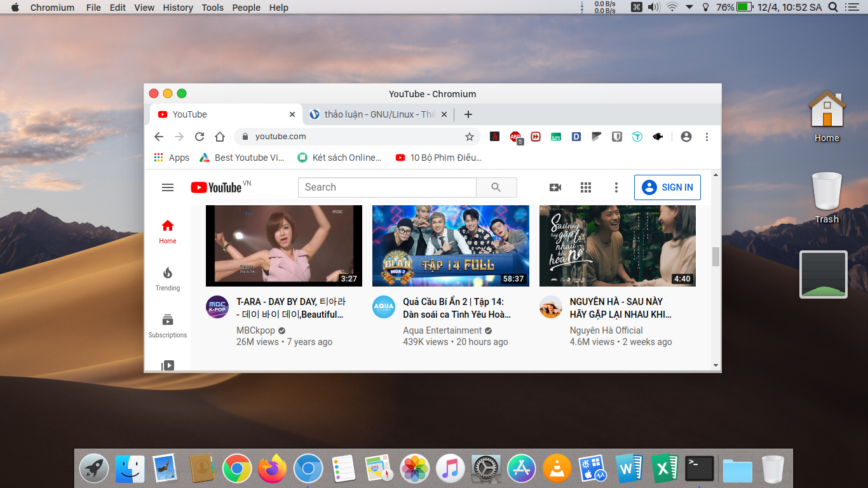Open the File menu
The width and height of the screenshot is (868, 488).
[x=93, y=8]
